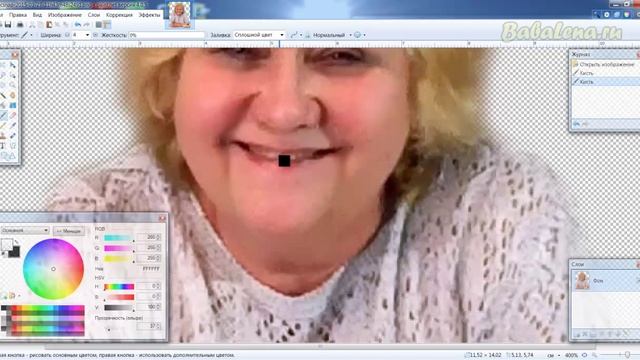
Task: Open the selection clipping mode dropdown
Action: pos(360,35)
